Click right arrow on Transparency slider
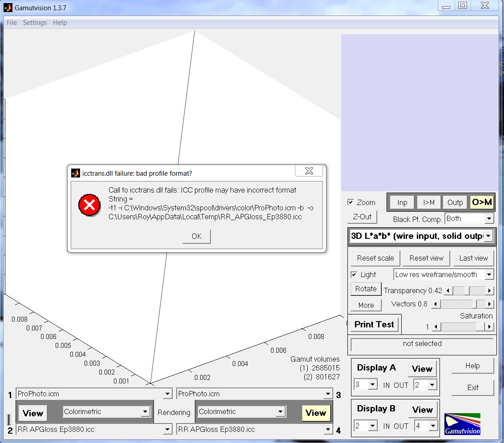 (x=489, y=291)
